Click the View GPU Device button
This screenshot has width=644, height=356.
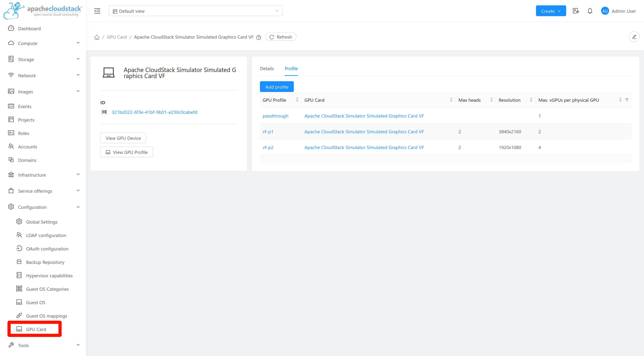pyautogui.click(x=123, y=138)
